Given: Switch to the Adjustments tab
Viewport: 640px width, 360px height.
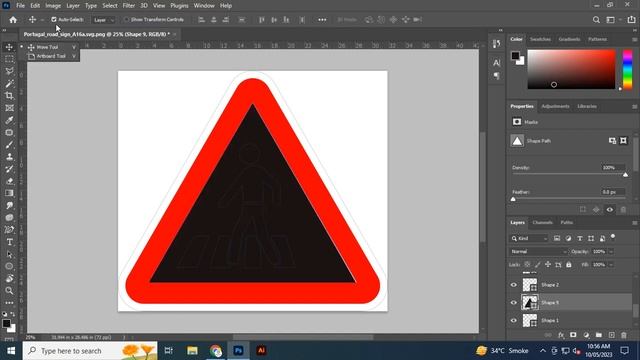Looking at the screenshot, I should [x=555, y=106].
